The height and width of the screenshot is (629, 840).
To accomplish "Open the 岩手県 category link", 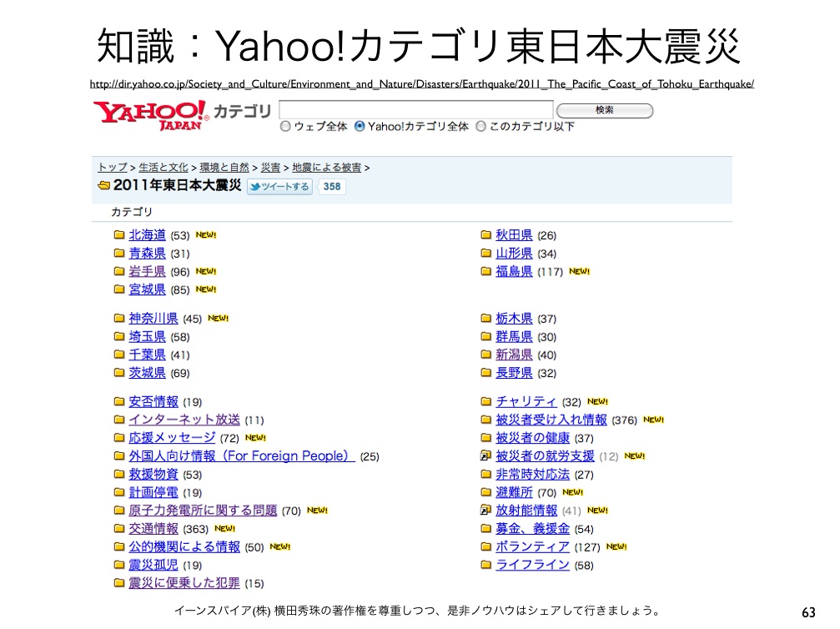I will pyautogui.click(x=148, y=271).
